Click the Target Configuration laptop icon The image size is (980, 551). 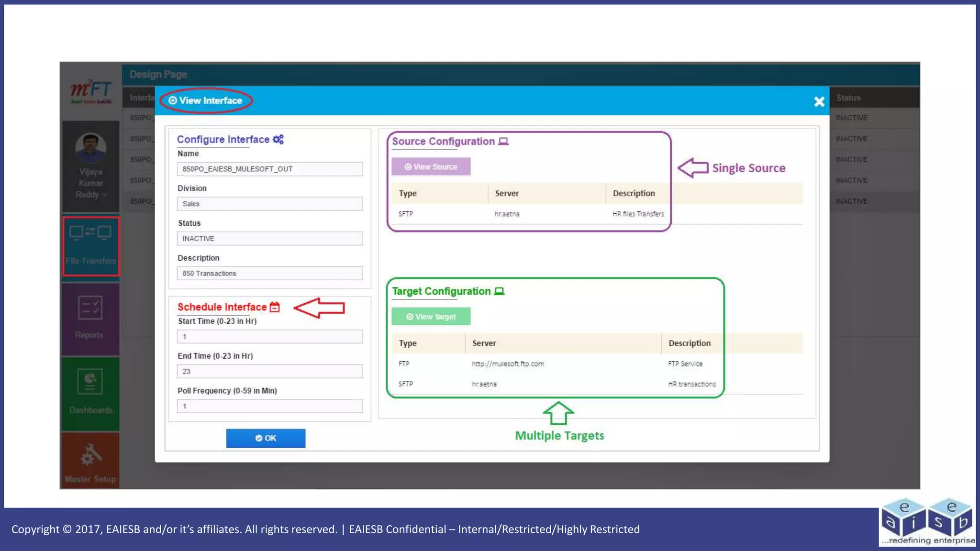tap(499, 291)
